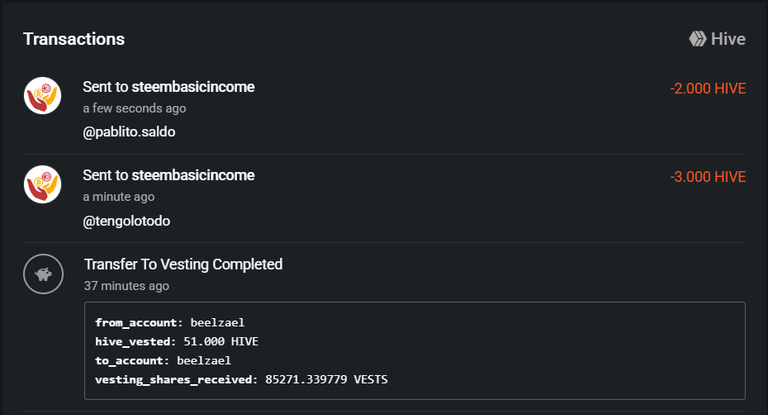
Task: Click the piggy bank vesting icon
Action: coord(43,274)
